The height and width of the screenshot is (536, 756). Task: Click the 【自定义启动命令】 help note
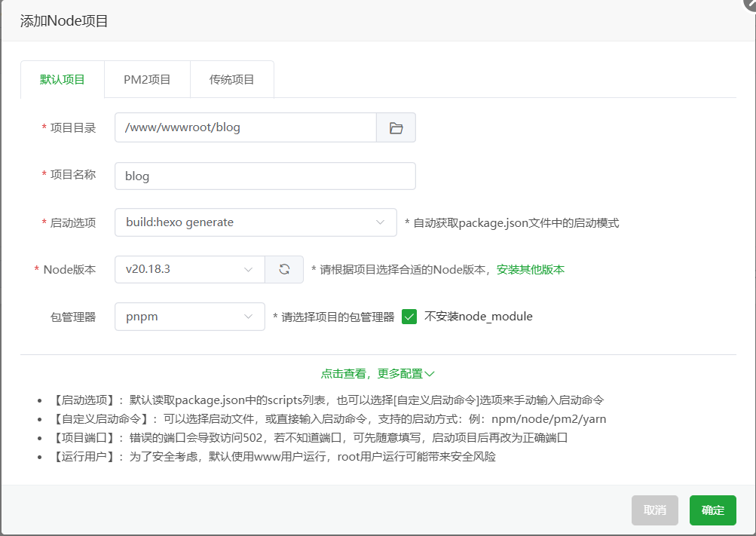coord(329,419)
